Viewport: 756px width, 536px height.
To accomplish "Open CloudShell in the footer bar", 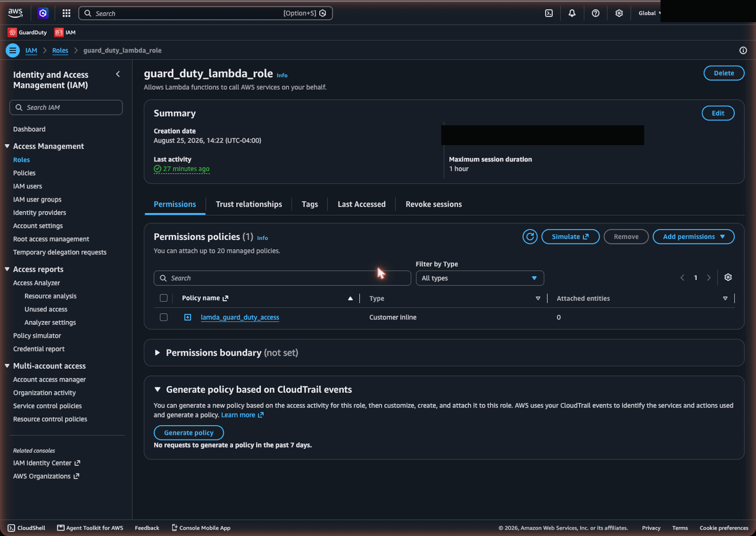I will point(27,528).
